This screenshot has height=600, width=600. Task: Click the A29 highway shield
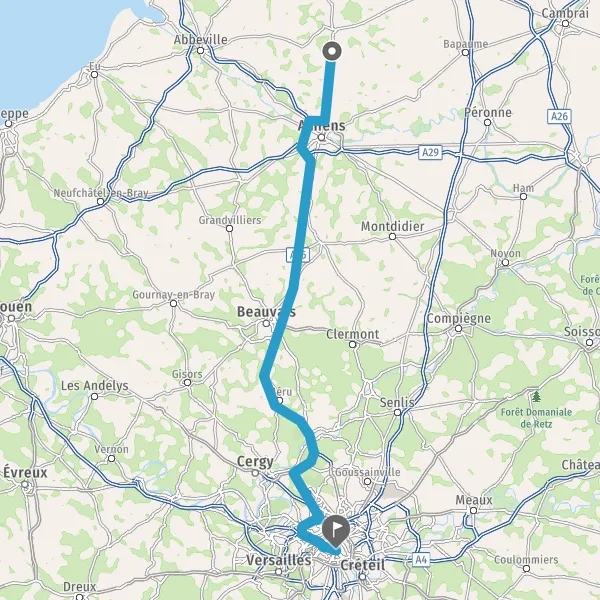pos(430,152)
